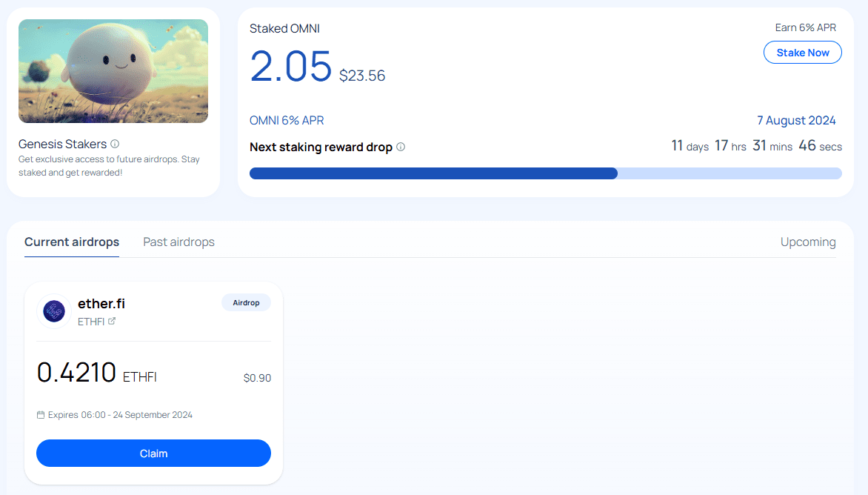Open the external link icon beside ETHFI
Image resolution: width=868 pixels, height=495 pixels.
click(x=112, y=322)
